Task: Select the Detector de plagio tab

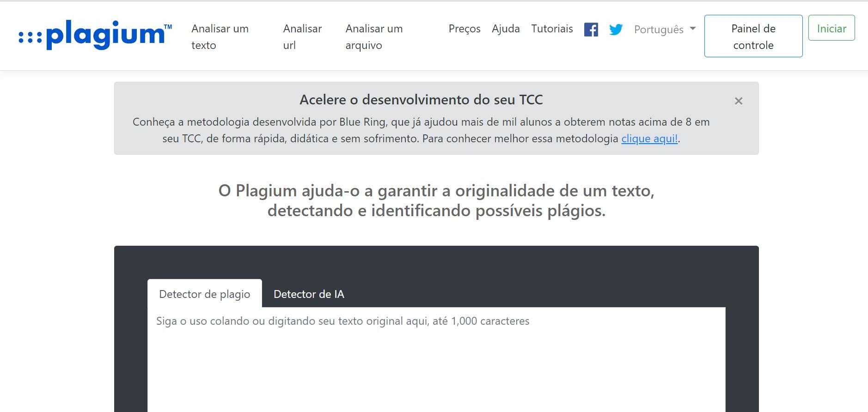Action: pyautogui.click(x=205, y=294)
